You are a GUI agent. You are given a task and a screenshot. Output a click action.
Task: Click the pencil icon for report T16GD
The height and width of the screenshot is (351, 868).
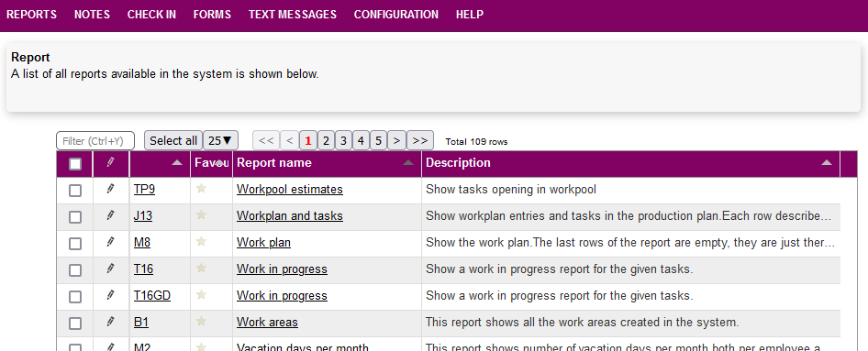pyautogui.click(x=111, y=295)
